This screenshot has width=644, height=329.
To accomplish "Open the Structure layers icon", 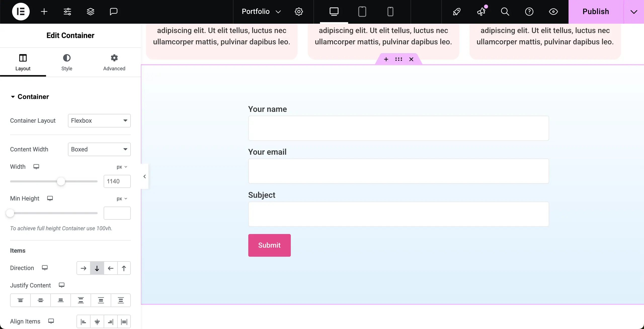I will [91, 12].
